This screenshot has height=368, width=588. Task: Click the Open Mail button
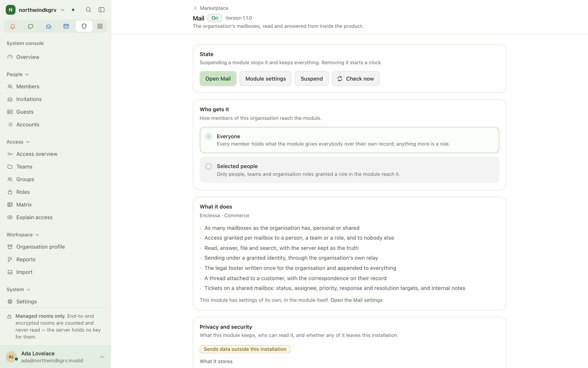pos(218,79)
